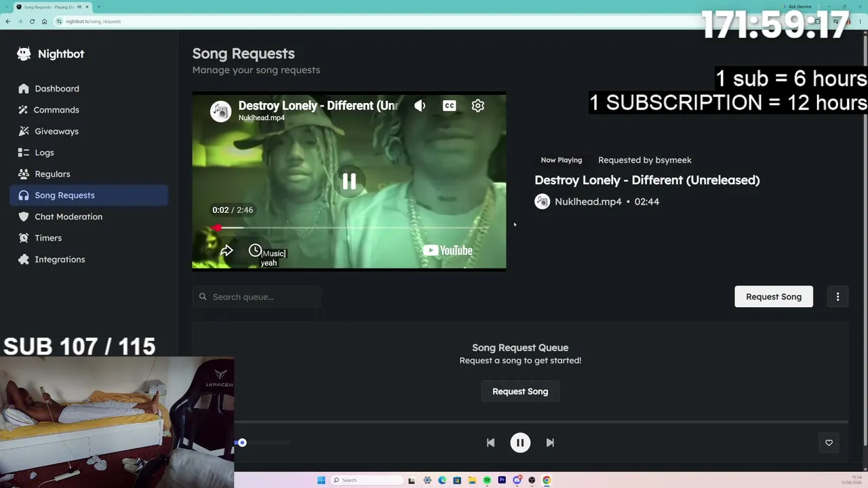Seek on the YouTube video progress bar
The width and height of the screenshot is (868, 488).
[349, 228]
